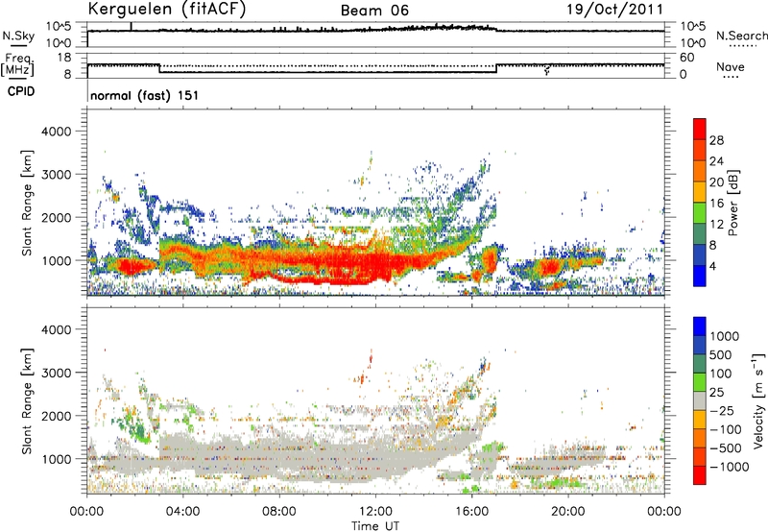This screenshot has width=768, height=532.
Task: Pick the yellow-orange 16–20 dB Power colorbar segment
Action: coord(700,192)
